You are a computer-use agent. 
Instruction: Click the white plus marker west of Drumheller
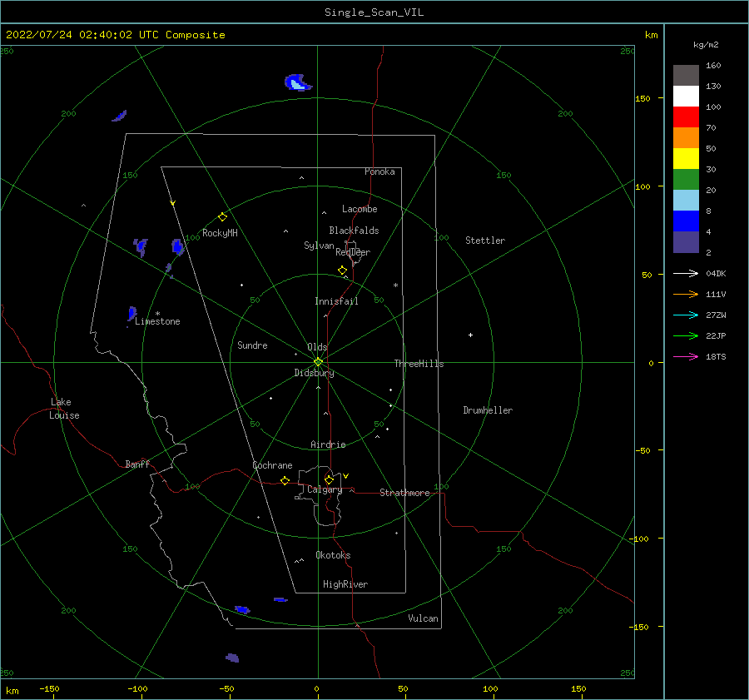(x=470, y=335)
